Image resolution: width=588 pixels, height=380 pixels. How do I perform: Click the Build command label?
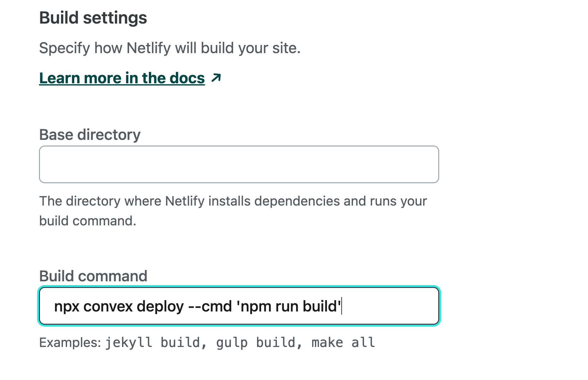pos(93,276)
